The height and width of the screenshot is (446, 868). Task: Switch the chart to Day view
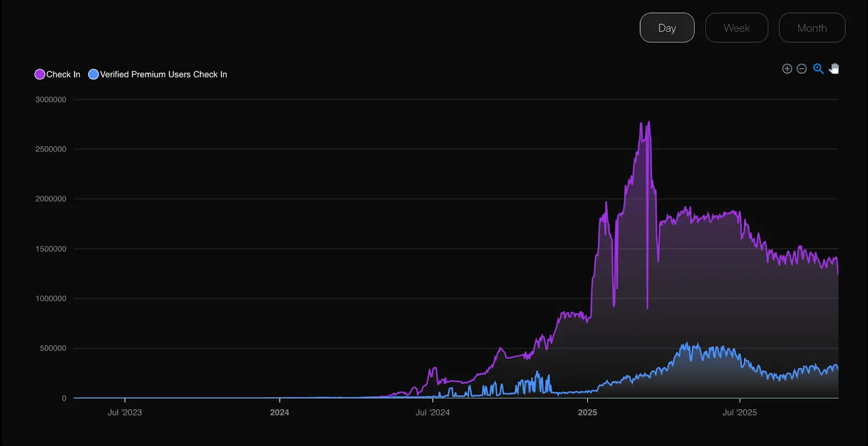click(x=667, y=28)
